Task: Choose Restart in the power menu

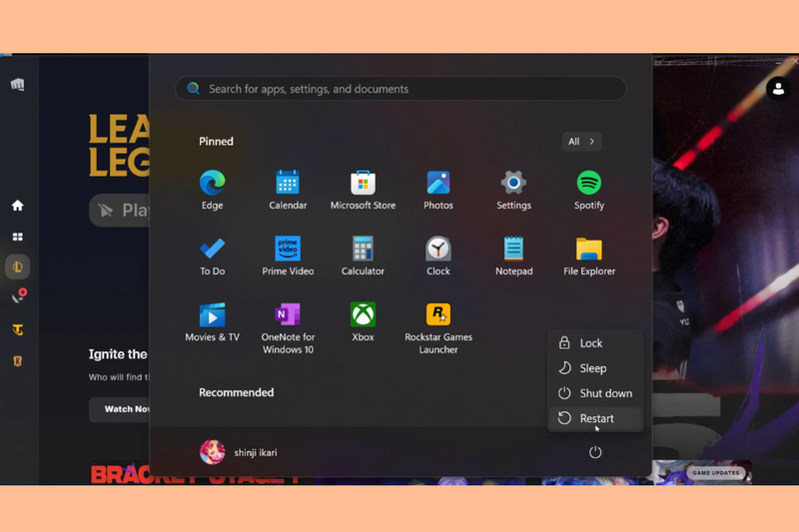Action: pos(595,418)
